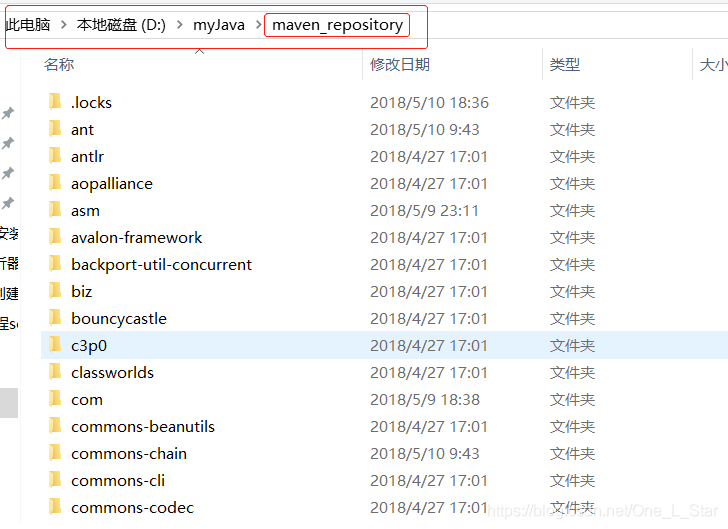728x529 pixels.
Task: Select the antlr folder name
Action: pyautogui.click(x=87, y=157)
